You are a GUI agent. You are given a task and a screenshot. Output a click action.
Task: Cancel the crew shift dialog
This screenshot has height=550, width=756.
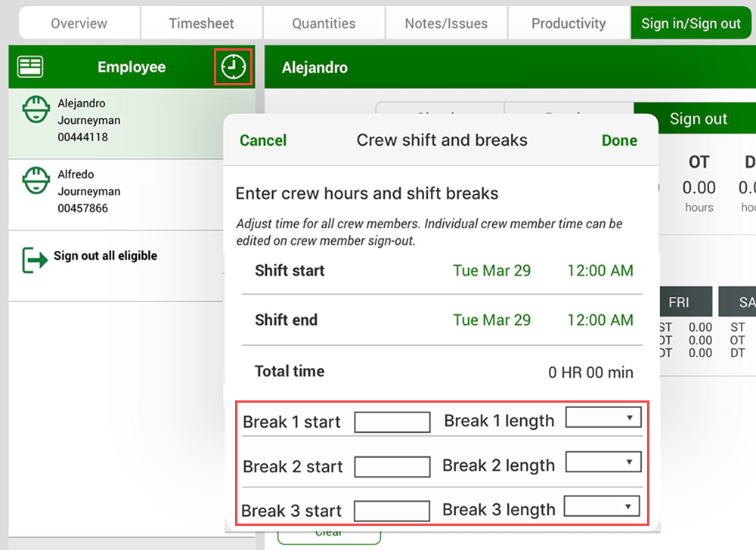point(263,141)
